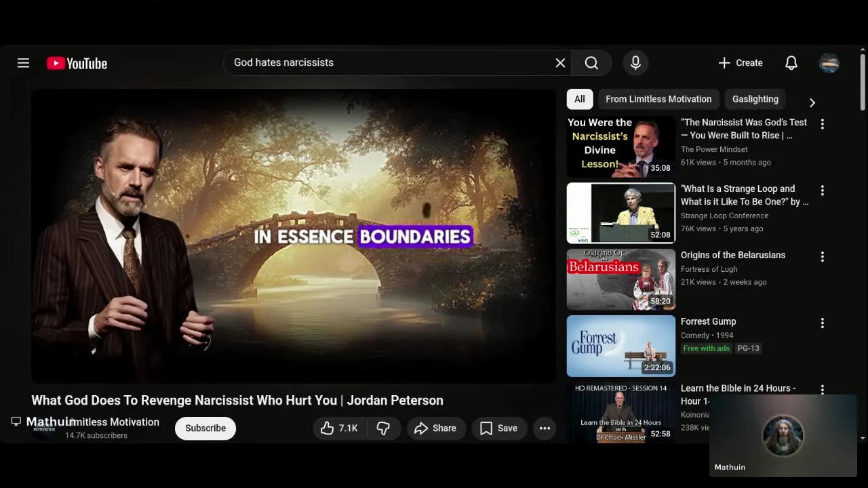Go to the YouTube home logo
868x488 pixels.
[x=77, y=63]
